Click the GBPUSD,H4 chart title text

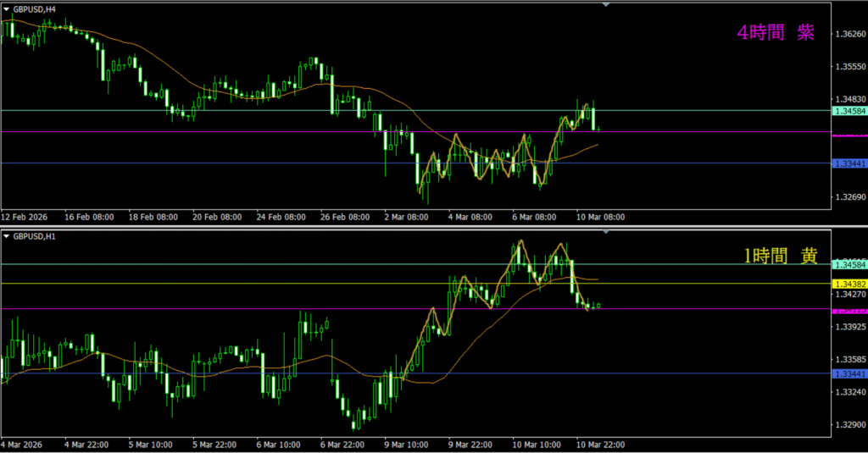coord(36,8)
